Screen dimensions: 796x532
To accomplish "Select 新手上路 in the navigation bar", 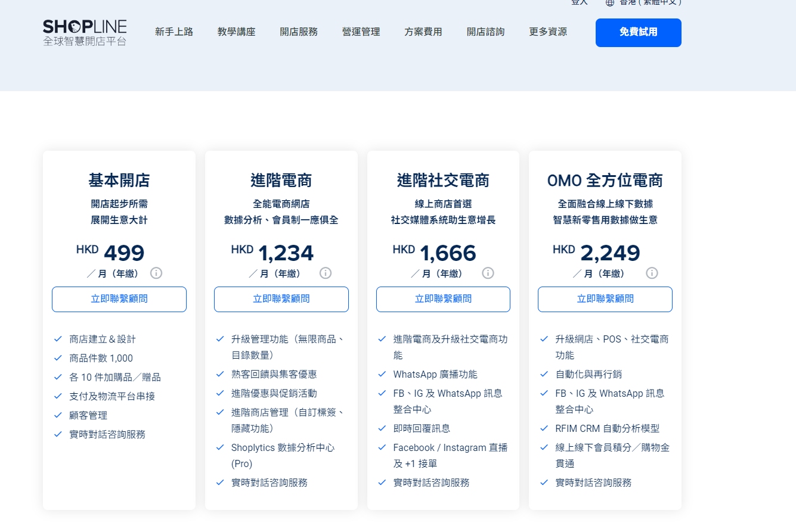I will pyautogui.click(x=174, y=32).
